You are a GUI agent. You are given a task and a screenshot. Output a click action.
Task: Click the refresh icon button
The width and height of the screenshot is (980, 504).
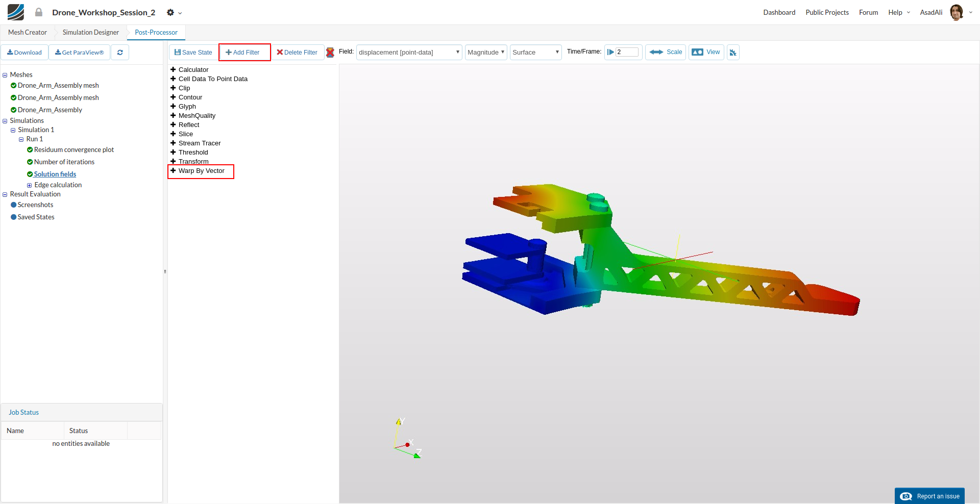120,53
